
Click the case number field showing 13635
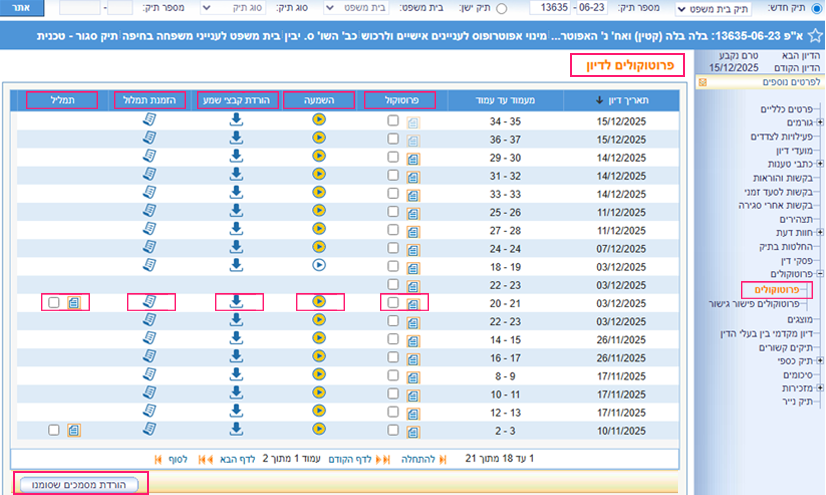549,7
